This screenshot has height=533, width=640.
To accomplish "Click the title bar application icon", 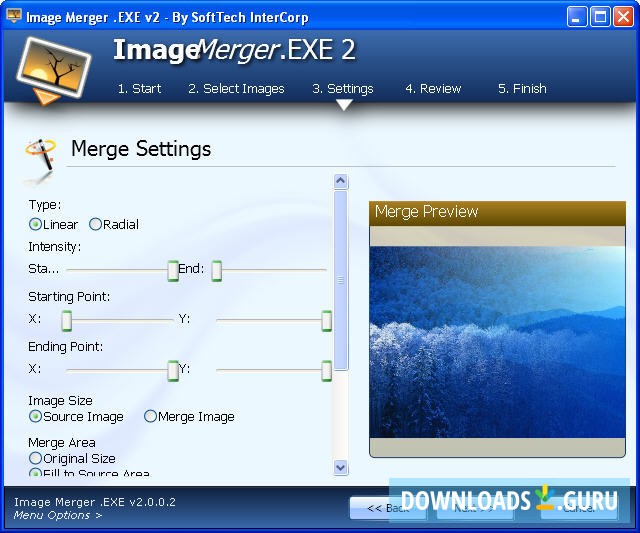I will pos(14,17).
